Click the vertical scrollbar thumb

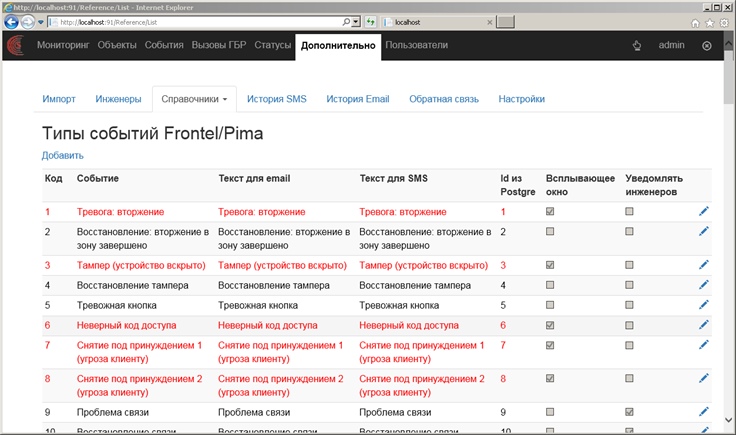pos(728,77)
